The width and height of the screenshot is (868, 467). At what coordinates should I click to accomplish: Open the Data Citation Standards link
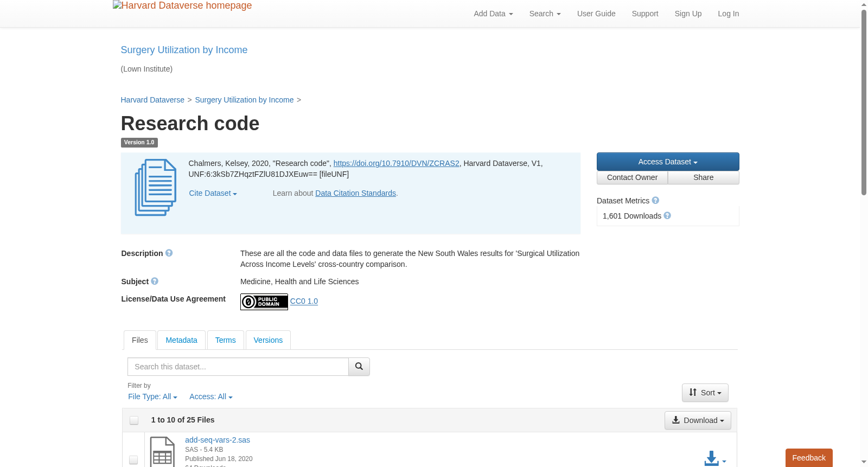click(x=355, y=193)
